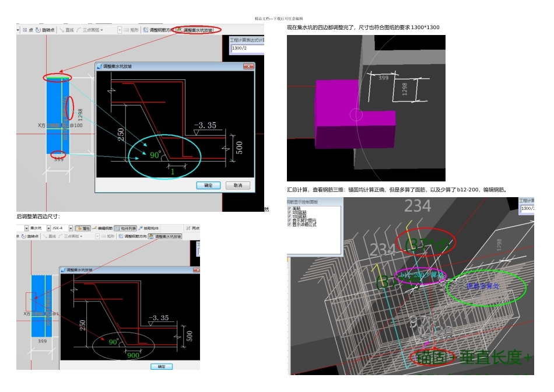Viewport: 554px width, 392px height.
Task: Pick the 拾取构件 eyedropper tool
Action: (147, 228)
